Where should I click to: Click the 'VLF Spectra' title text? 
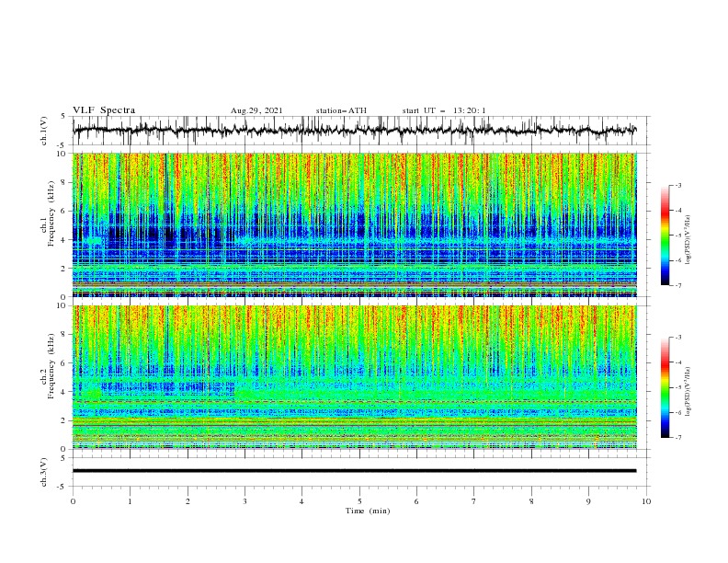pos(104,110)
